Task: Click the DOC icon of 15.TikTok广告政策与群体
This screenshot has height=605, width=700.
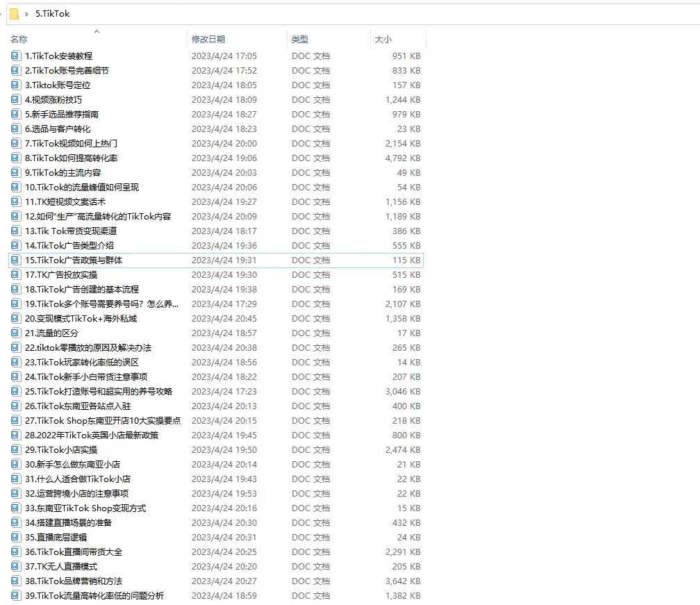Action: (x=15, y=260)
